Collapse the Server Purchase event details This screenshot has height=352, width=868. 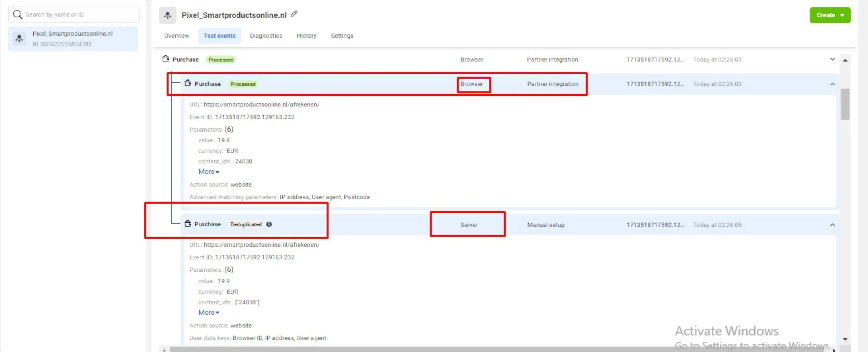(832, 225)
